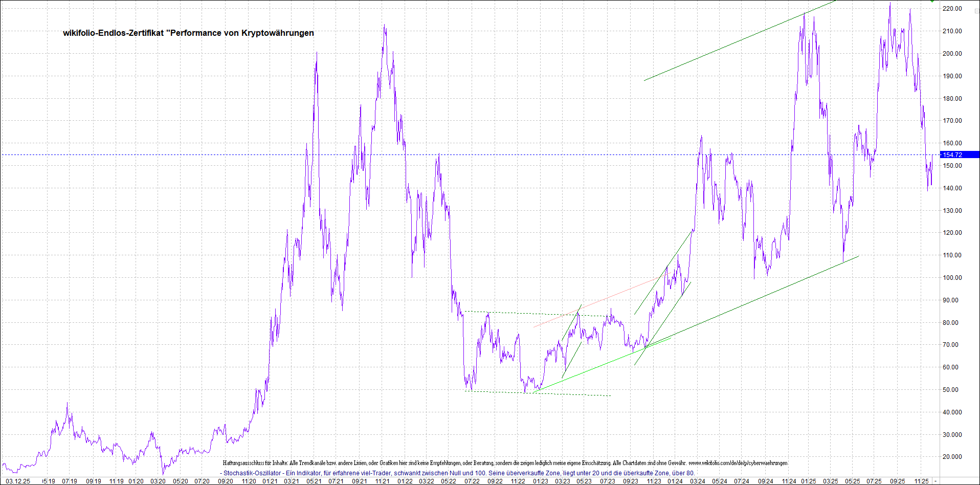Click the 09|25 date axis label

click(x=897, y=481)
